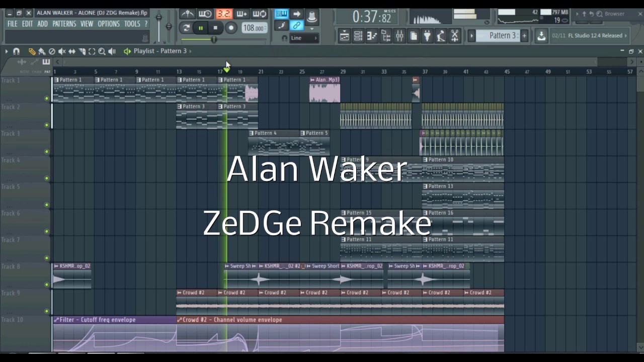Adjust the master volume slider
The height and width of the screenshot is (362, 644).
click(159, 26)
